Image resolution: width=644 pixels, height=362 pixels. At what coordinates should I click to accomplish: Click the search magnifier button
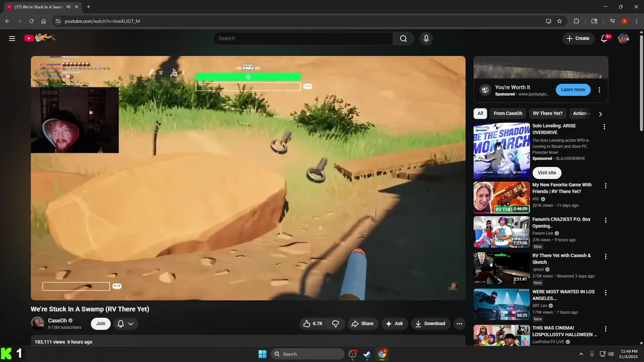pyautogui.click(x=404, y=38)
